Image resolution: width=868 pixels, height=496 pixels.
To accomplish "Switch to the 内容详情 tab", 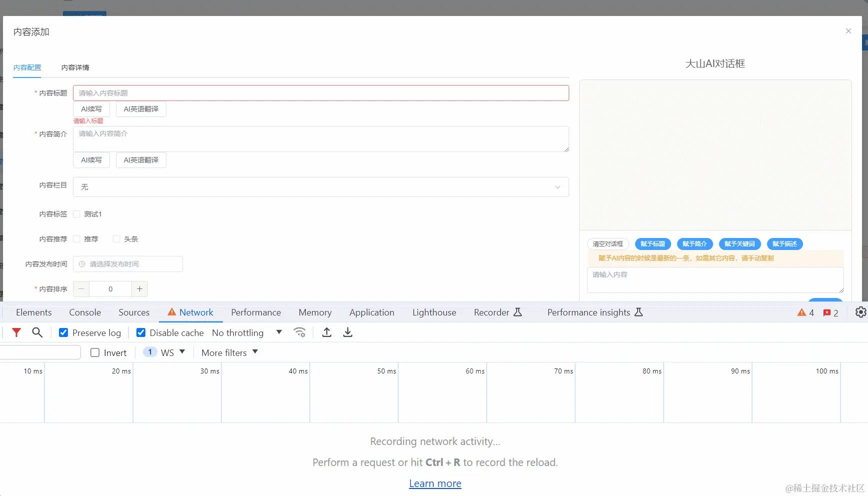I will (75, 67).
